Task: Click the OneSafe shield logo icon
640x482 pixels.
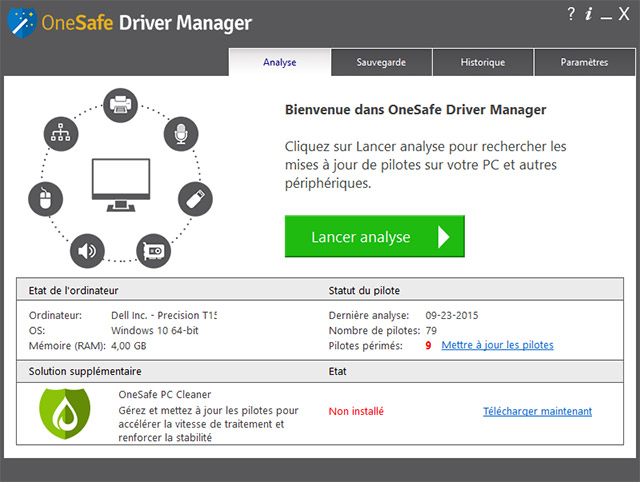Action: click(22, 23)
